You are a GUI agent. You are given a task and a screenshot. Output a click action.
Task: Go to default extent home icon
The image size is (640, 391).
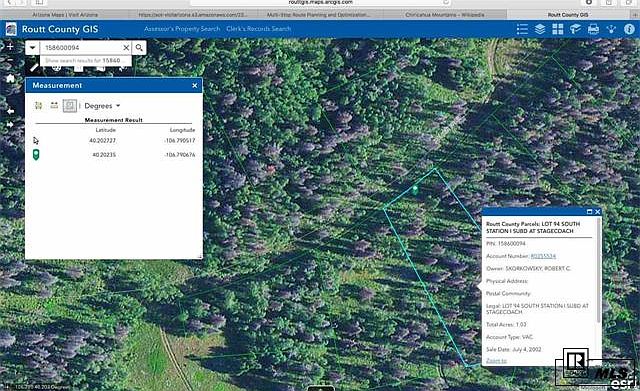10,78
